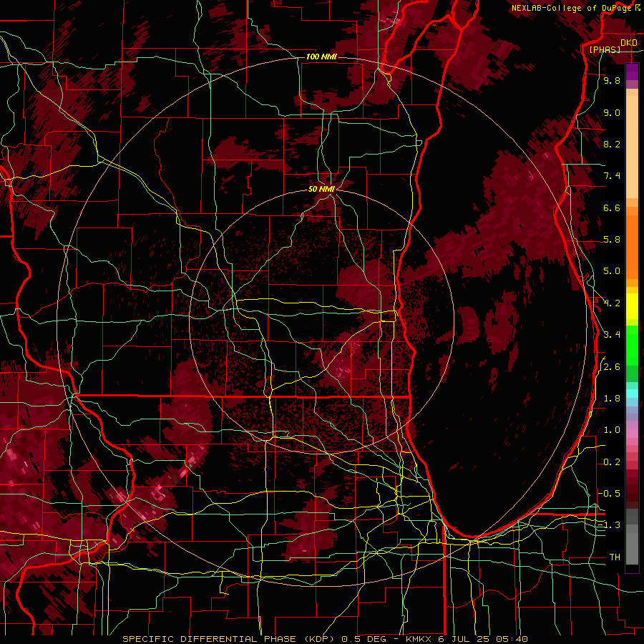Click the 5.0 value on the scale
This screenshot has width=644, height=644.
[x=612, y=271]
